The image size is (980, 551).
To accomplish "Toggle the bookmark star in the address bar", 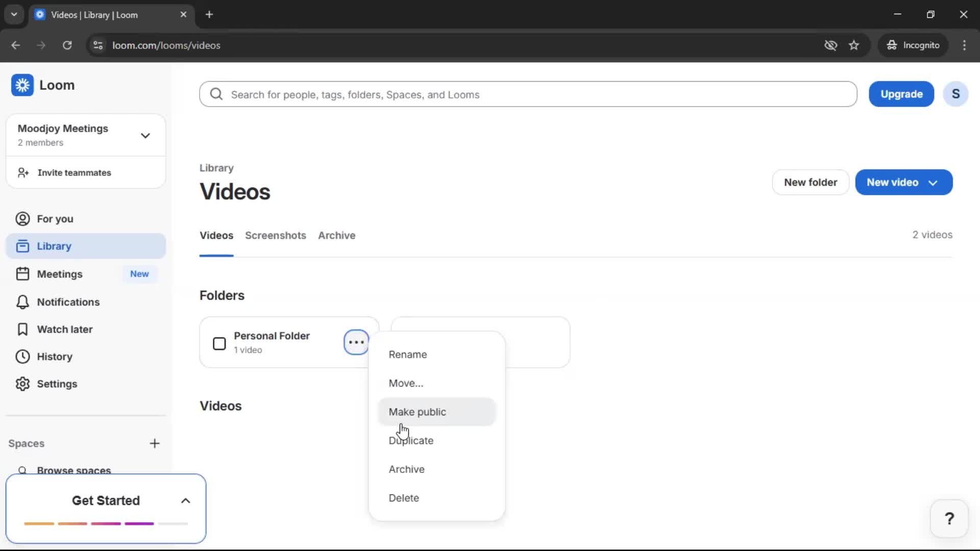I will coord(854,45).
